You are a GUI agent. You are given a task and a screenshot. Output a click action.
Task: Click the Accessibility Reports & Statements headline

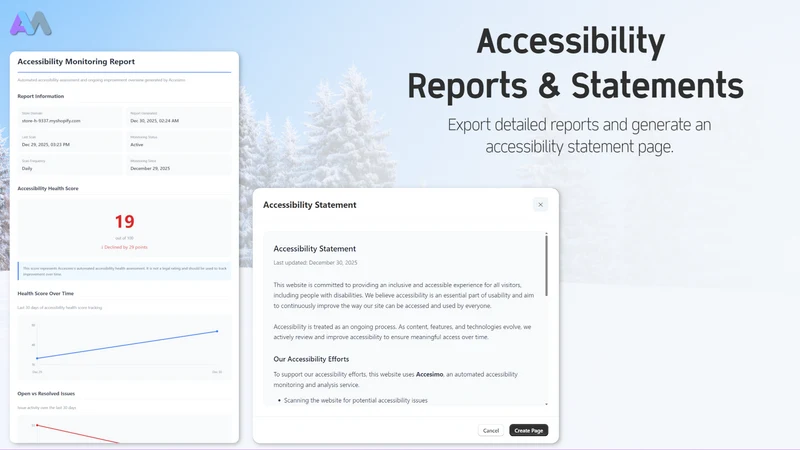[575, 63]
